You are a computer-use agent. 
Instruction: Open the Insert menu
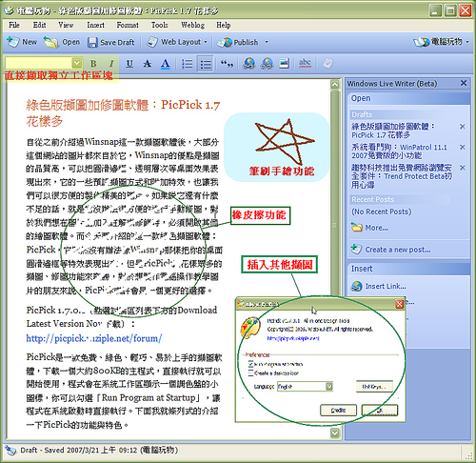[x=95, y=25]
